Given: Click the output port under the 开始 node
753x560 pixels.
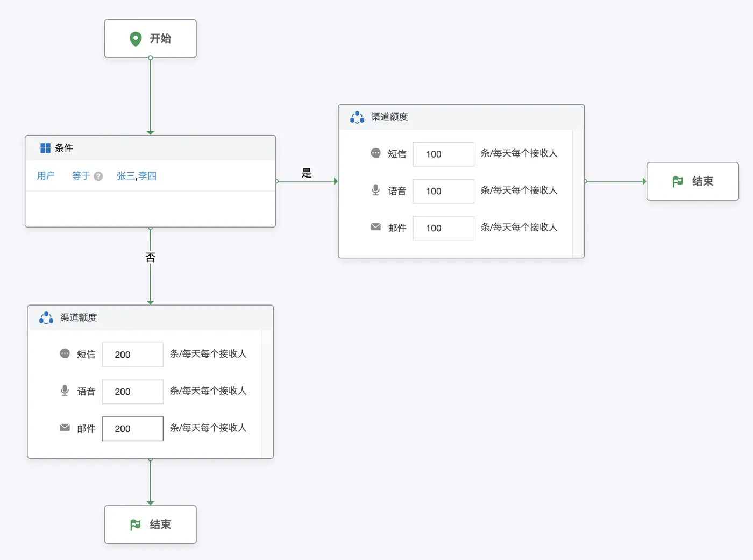Looking at the screenshot, I should (x=151, y=58).
